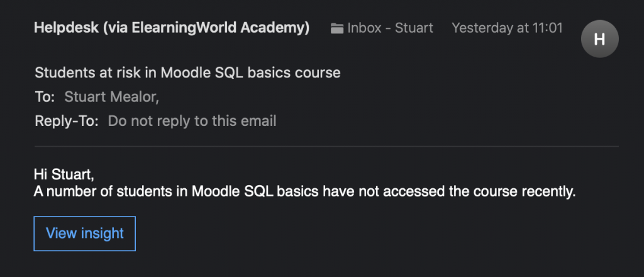
Task: Select the Stuart Mealor recipient address
Action: [112, 96]
